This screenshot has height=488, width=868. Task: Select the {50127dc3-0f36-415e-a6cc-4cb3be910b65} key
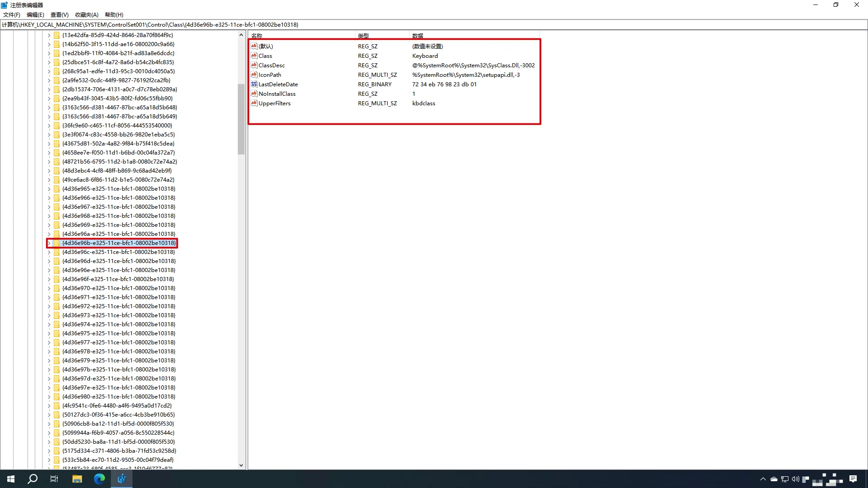[118, 415]
